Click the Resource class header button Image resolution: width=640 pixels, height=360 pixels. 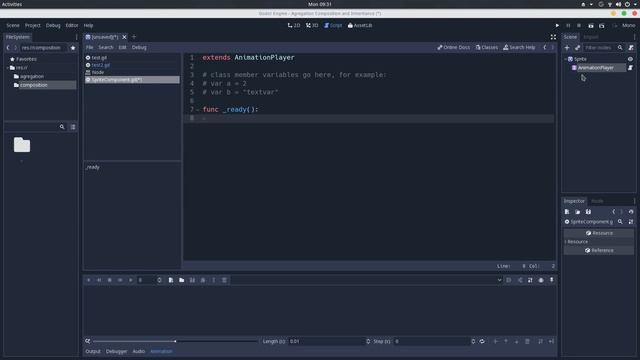[x=599, y=233]
